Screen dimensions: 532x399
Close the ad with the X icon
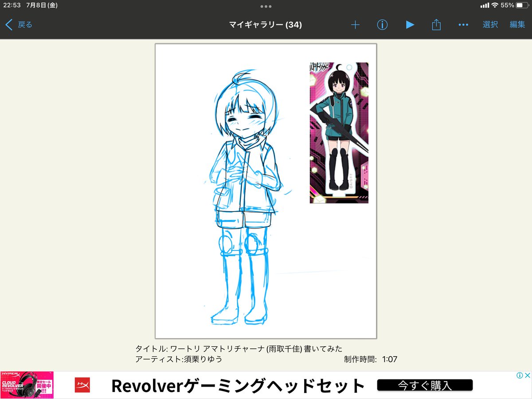528,376
